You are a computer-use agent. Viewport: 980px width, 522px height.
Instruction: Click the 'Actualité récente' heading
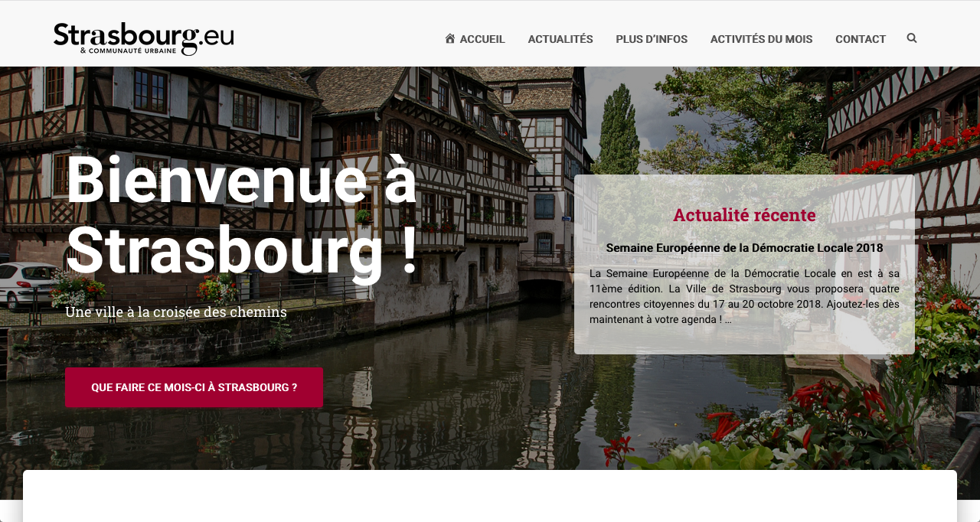(744, 215)
